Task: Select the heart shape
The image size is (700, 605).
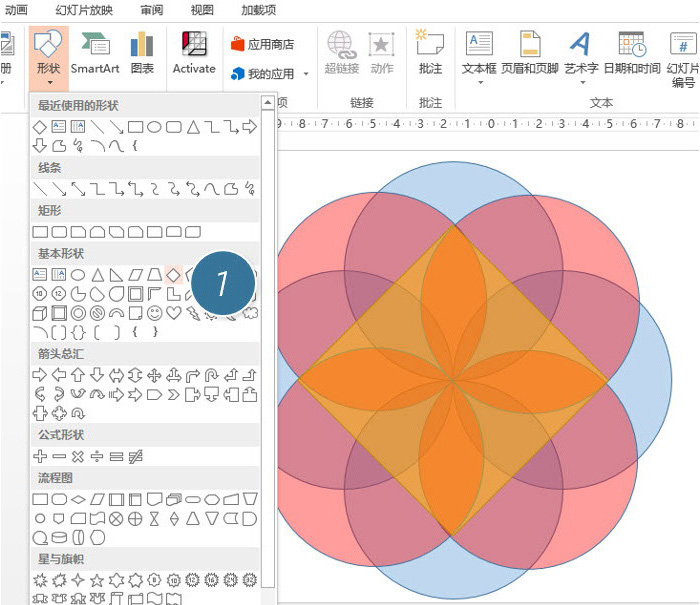Action: 174,313
